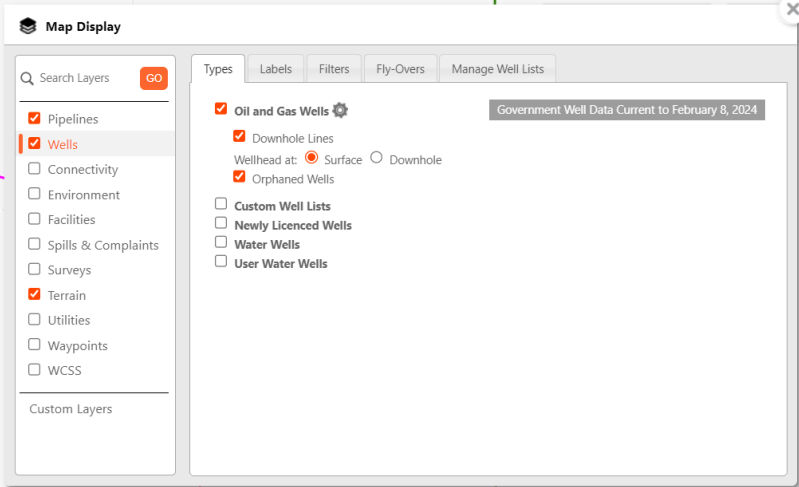Open the Custom Layers section
Image resolution: width=799 pixels, height=487 pixels.
70,409
